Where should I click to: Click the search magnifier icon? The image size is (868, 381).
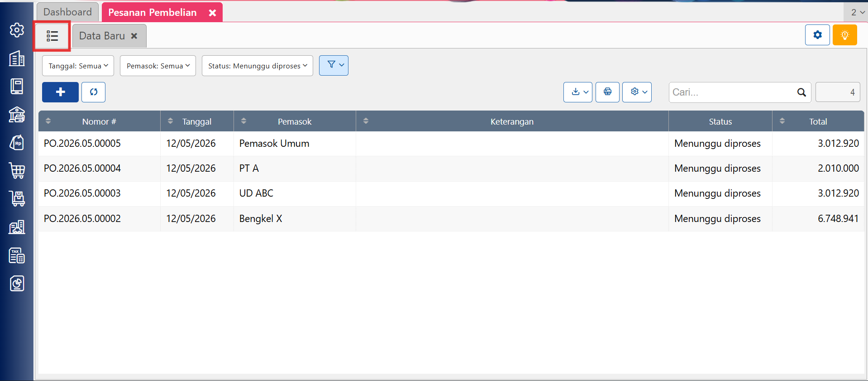tap(801, 92)
